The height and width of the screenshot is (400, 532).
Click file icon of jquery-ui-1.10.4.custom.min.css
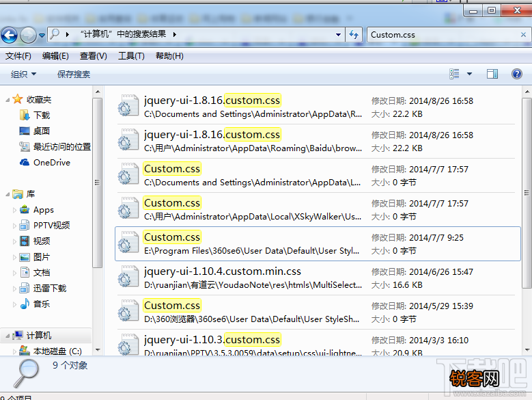tap(128, 276)
